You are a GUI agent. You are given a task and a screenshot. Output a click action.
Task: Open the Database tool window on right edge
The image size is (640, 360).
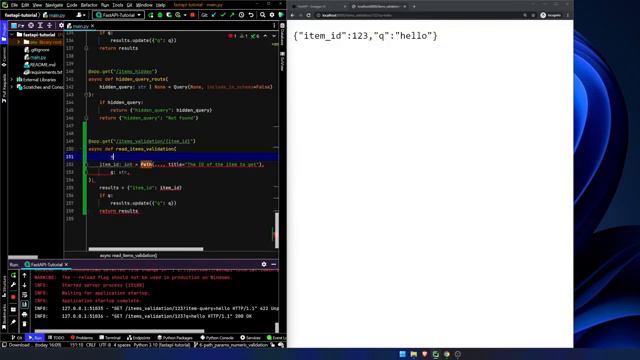point(282,34)
